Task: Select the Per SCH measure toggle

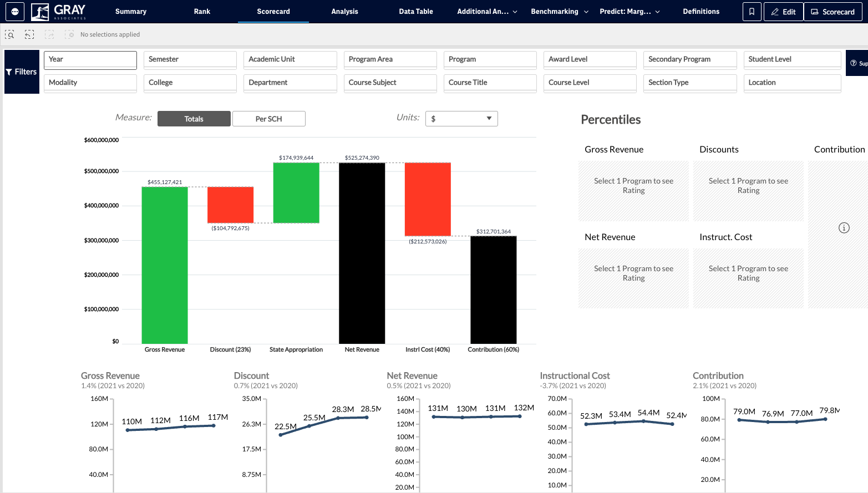Action: tap(269, 119)
